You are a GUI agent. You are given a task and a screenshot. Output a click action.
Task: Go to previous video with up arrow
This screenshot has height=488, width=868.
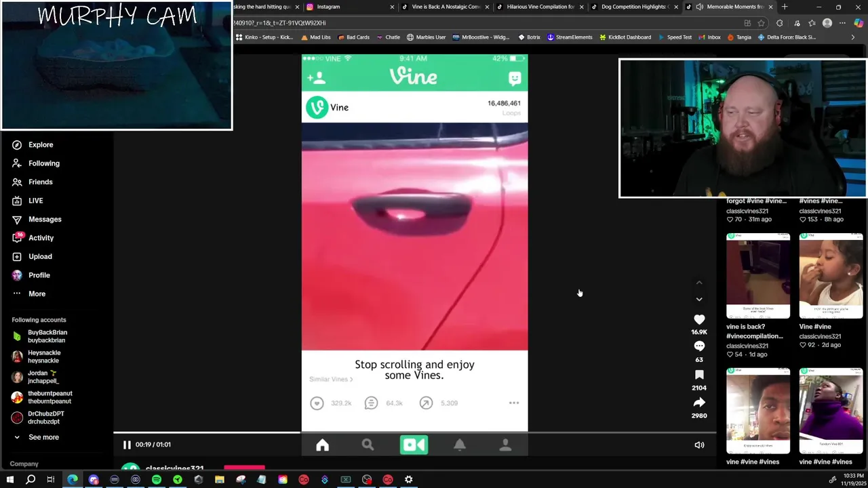[x=699, y=283]
